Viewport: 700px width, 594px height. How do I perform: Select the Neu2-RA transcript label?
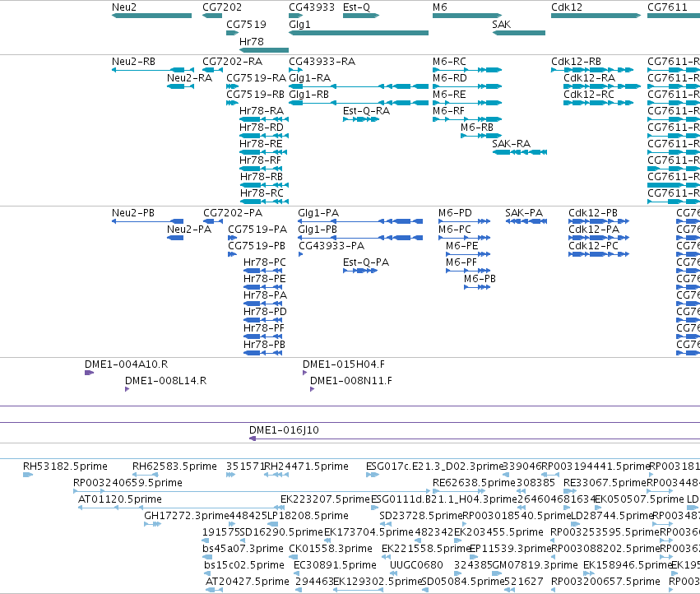(189, 77)
